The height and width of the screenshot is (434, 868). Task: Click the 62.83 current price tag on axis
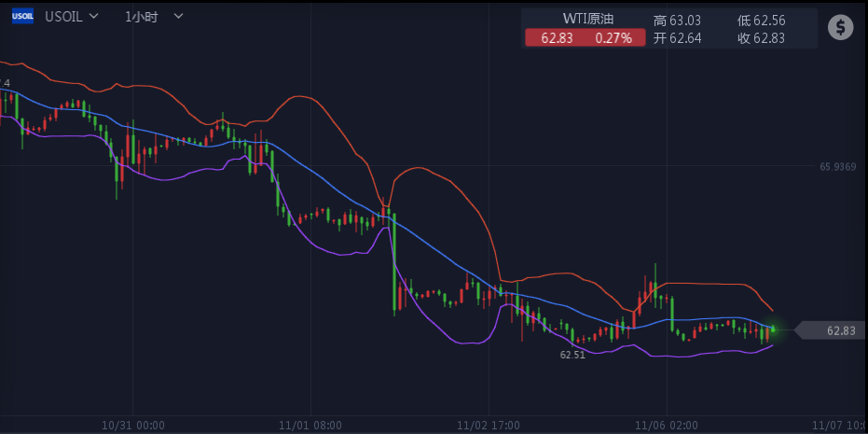point(831,331)
